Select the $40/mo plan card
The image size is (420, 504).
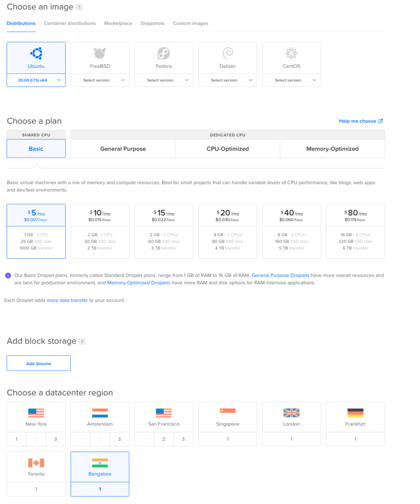coord(292,231)
